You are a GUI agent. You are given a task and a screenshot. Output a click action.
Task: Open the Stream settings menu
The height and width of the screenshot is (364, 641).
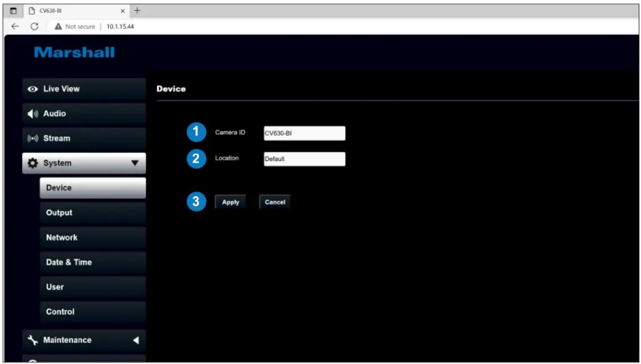84,138
